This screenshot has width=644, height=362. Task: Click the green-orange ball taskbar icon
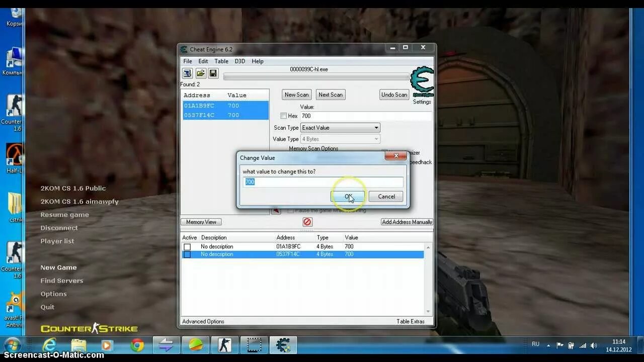(x=196, y=345)
